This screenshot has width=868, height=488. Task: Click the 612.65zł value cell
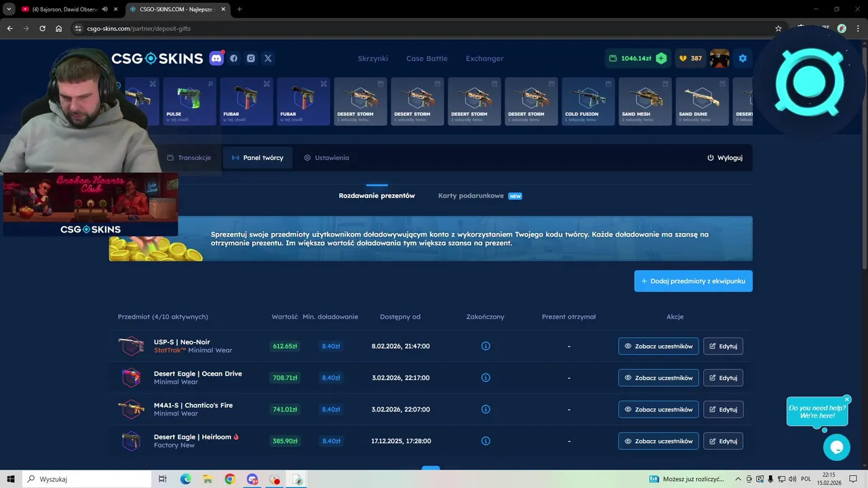[x=285, y=346]
